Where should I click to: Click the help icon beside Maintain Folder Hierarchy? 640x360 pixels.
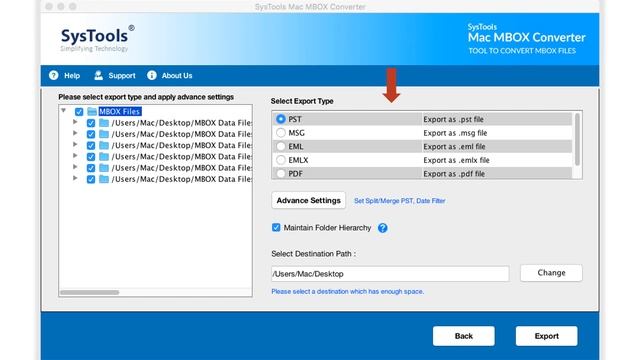tap(382, 228)
